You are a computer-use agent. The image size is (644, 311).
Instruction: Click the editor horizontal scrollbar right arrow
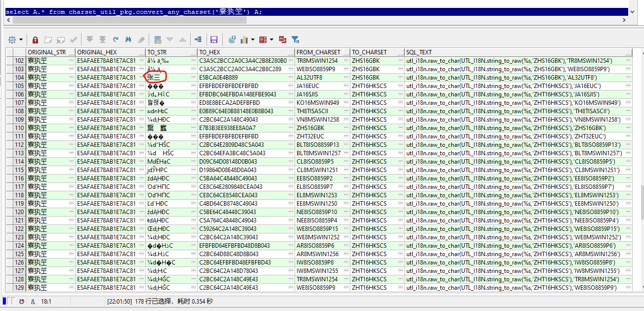tap(624, 20)
